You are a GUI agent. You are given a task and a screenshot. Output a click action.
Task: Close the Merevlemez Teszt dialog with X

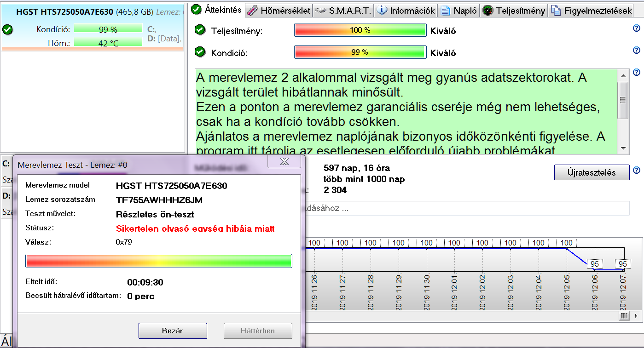[284, 161]
